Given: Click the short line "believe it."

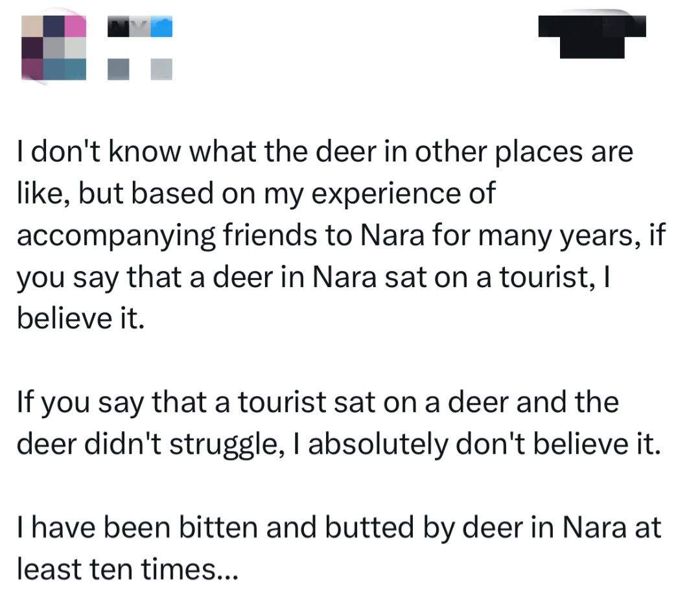Looking at the screenshot, I should [x=78, y=318].
